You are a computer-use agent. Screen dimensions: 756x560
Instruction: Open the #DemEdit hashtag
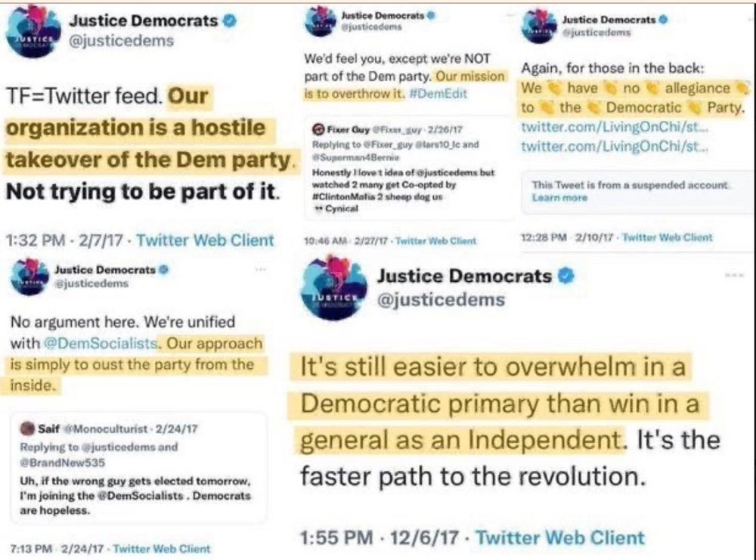click(438, 94)
